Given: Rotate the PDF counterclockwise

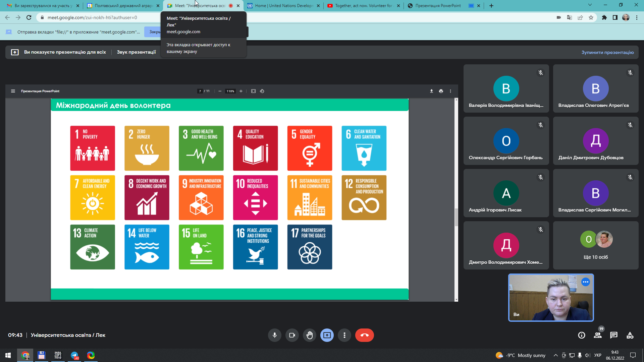Looking at the screenshot, I should point(262,91).
